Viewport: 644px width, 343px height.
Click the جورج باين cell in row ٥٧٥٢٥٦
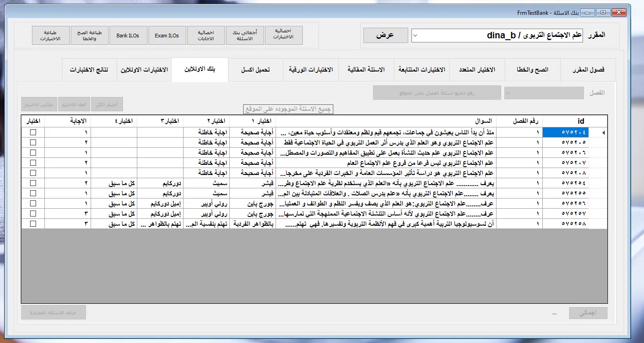pyautogui.click(x=252, y=204)
